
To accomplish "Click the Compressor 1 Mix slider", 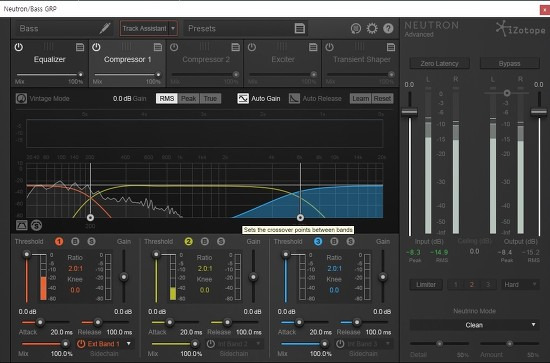I will click(127, 74).
